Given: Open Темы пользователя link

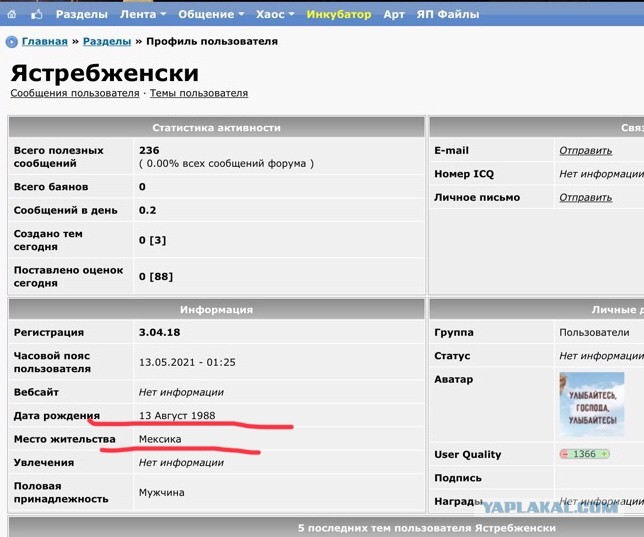Looking at the screenshot, I should tap(199, 93).
